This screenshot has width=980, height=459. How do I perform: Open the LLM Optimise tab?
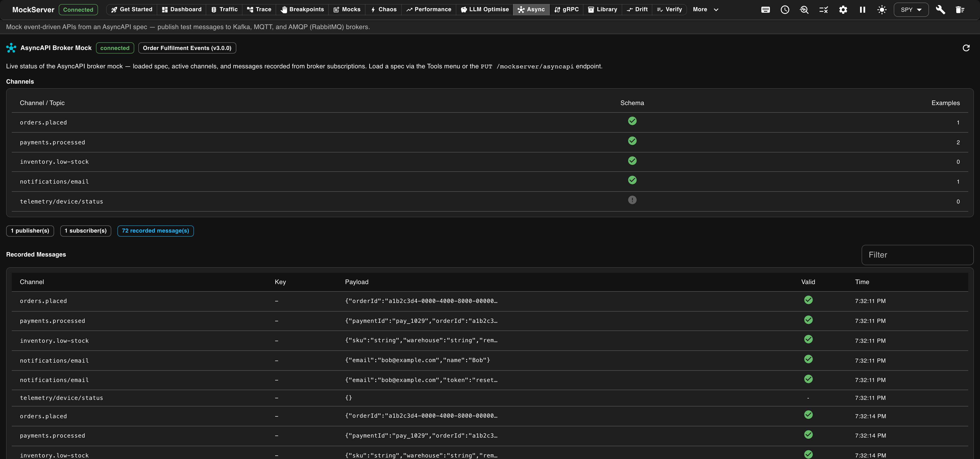click(484, 9)
